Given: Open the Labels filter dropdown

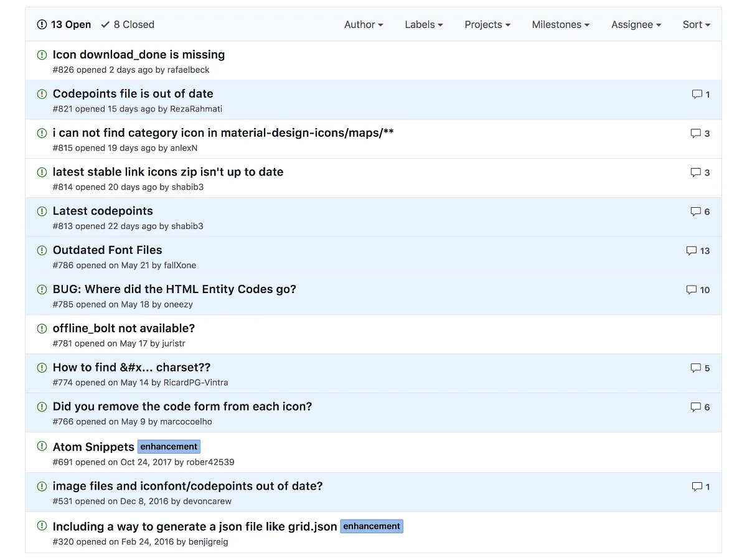Looking at the screenshot, I should pyautogui.click(x=424, y=25).
